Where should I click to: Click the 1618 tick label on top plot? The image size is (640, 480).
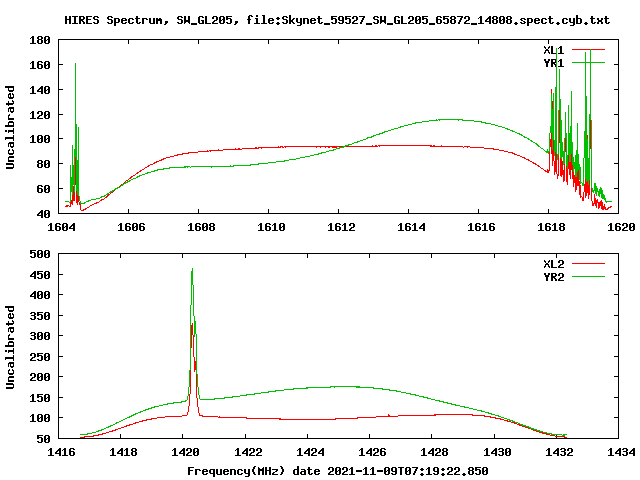click(551, 227)
